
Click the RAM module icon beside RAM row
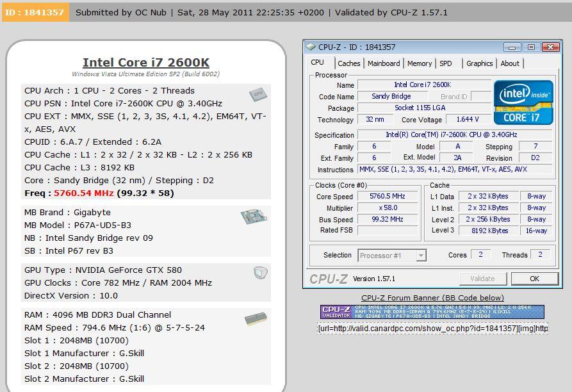coord(256,318)
